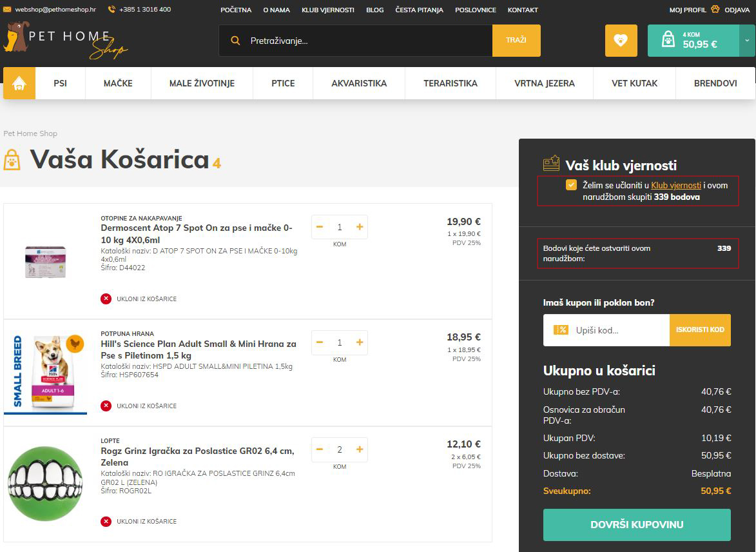Open KLUB VJERNOSTI top menu link

(328, 10)
